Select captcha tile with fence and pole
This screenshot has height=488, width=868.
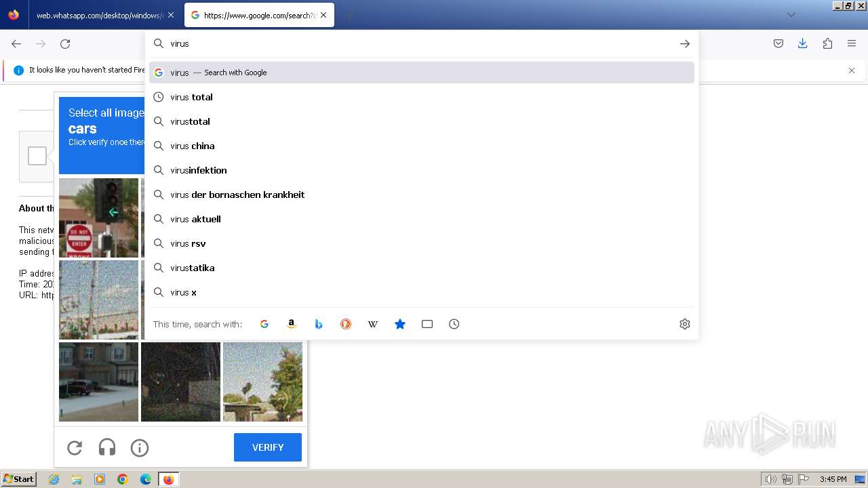(x=98, y=300)
